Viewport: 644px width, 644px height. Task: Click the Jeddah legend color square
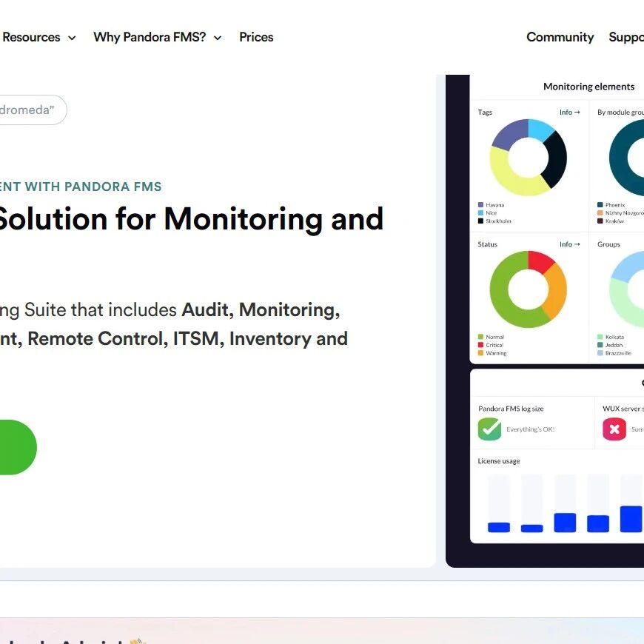(600, 345)
